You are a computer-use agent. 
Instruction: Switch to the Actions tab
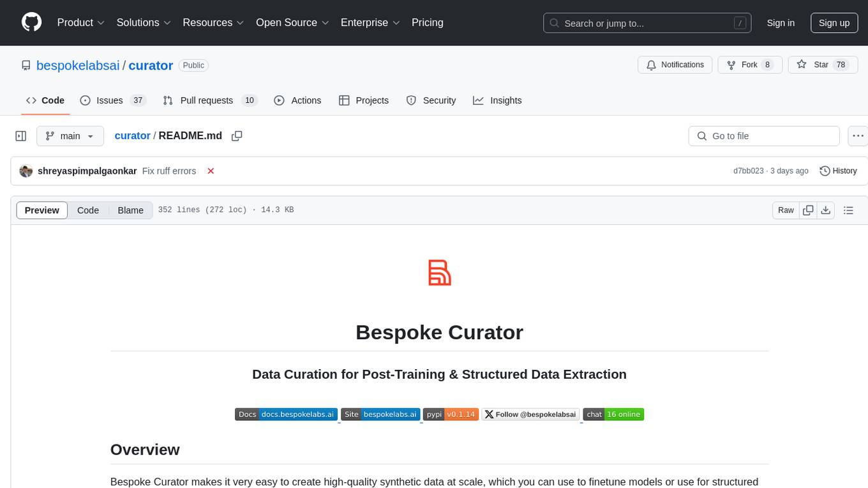point(297,100)
